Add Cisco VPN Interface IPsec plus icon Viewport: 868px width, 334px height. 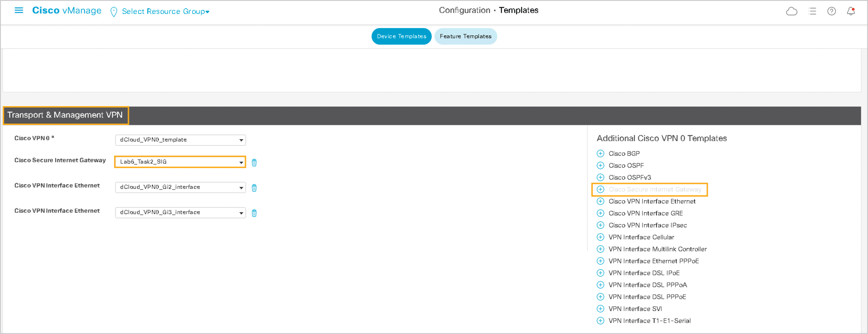(600, 225)
